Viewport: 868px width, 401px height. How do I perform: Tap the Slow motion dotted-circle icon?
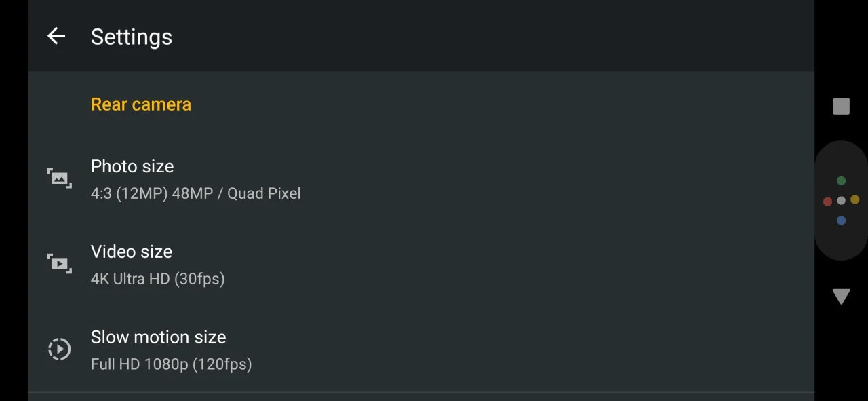point(60,349)
